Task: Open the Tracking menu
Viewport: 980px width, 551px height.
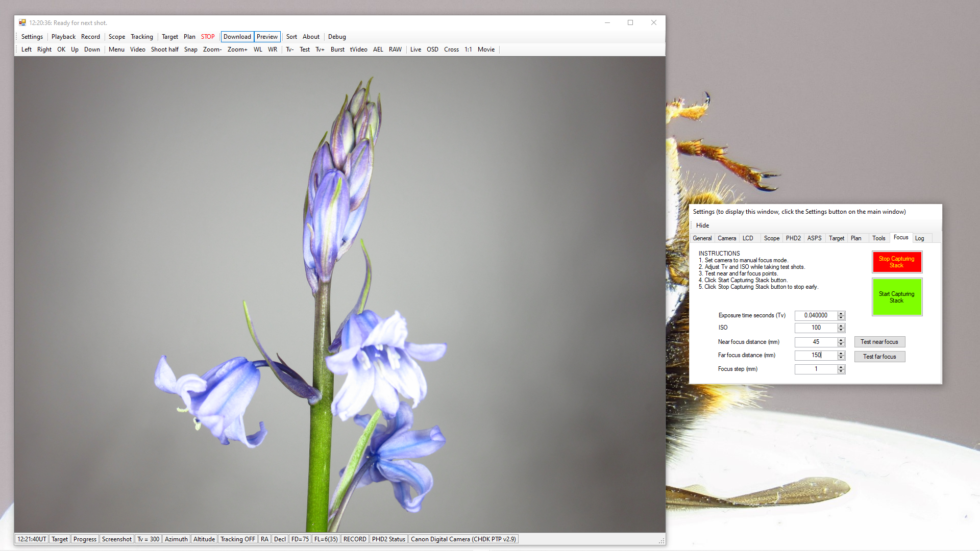Action: [x=141, y=37]
